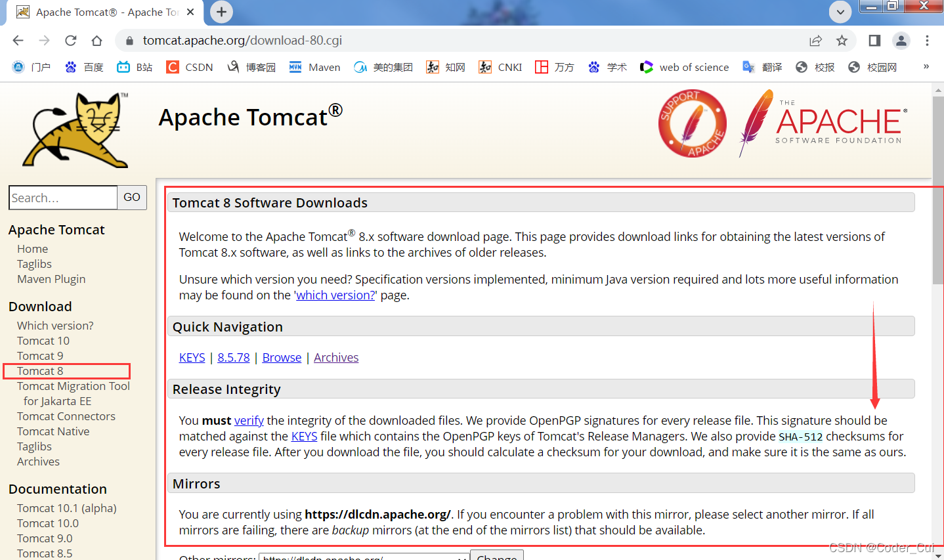Screen dimensions: 944x560
Task: Open Tomcat 9 download link
Action: pyautogui.click(x=40, y=356)
